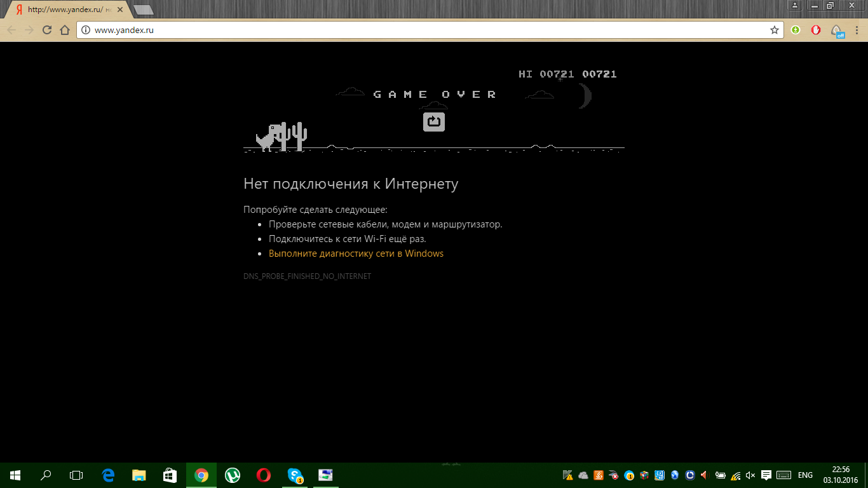Open the touch keyboard
Image resolution: width=868 pixels, height=488 pixels.
point(783,475)
